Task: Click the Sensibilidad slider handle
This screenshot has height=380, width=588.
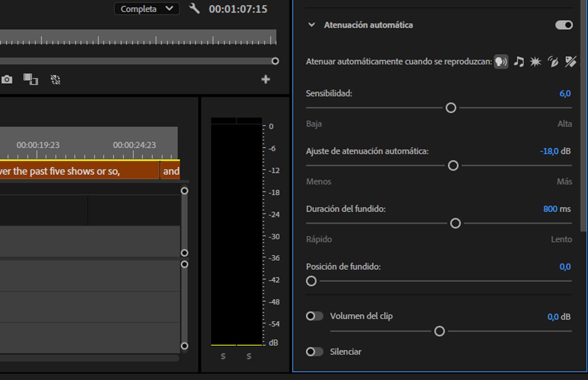Action: click(451, 108)
